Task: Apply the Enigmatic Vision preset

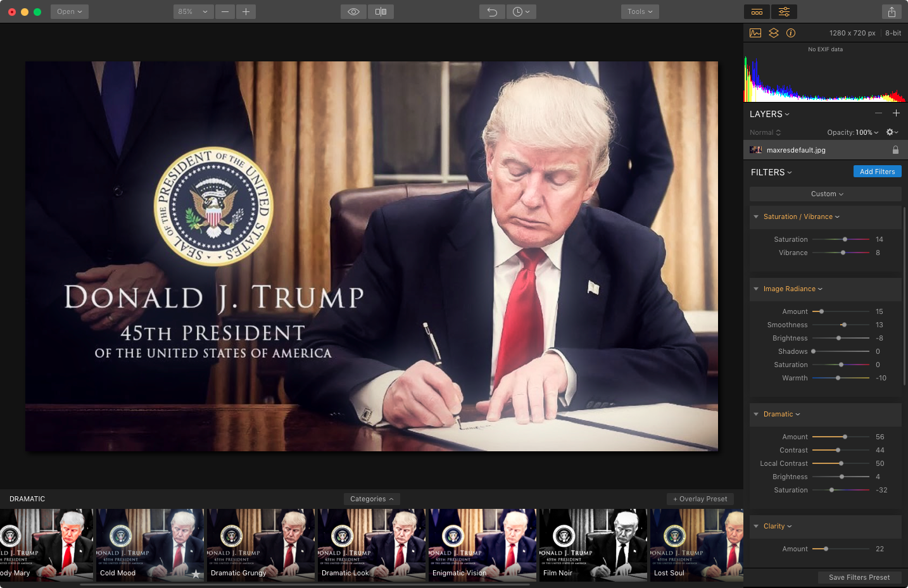Action: coord(482,545)
